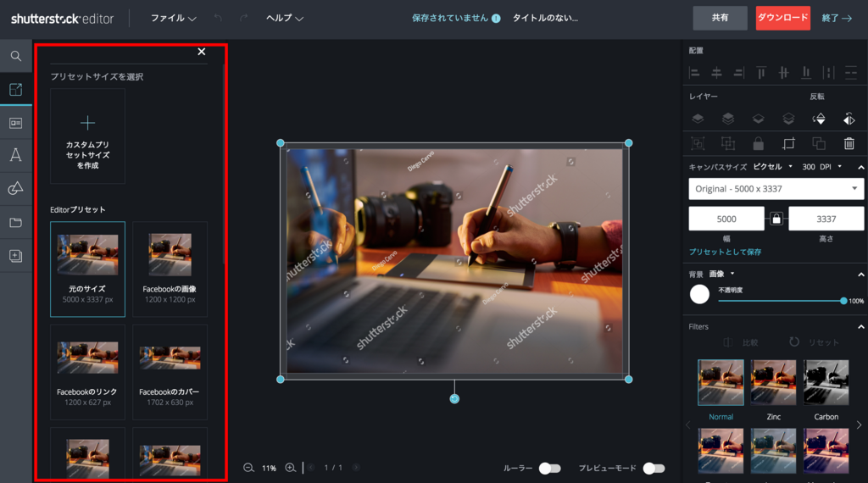868x483 pixels.
Task: Click the redo arrow in top bar
Action: (x=243, y=19)
